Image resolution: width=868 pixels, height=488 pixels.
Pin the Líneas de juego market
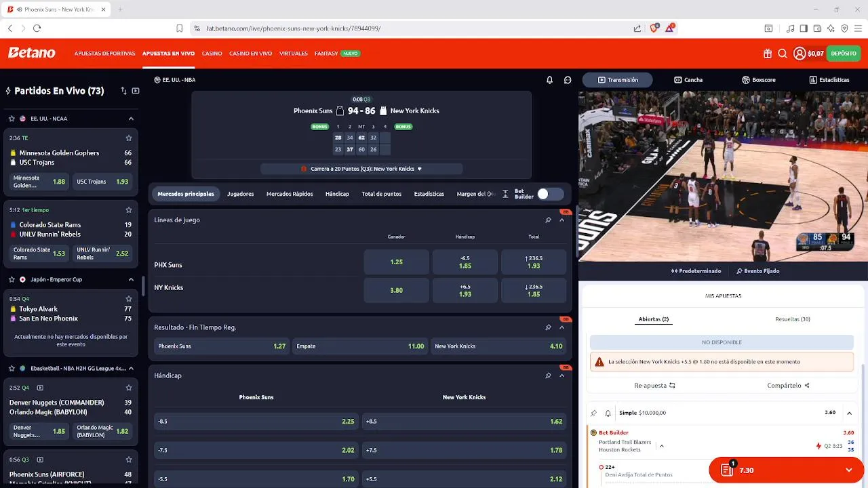pyautogui.click(x=548, y=220)
